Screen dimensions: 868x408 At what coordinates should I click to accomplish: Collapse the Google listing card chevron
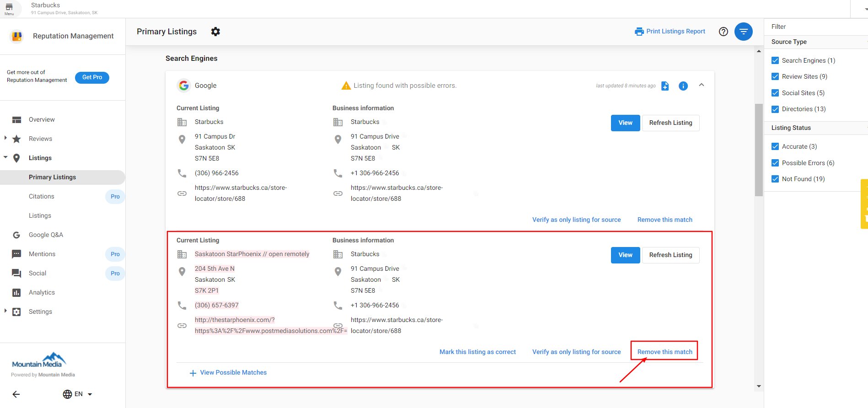point(702,85)
